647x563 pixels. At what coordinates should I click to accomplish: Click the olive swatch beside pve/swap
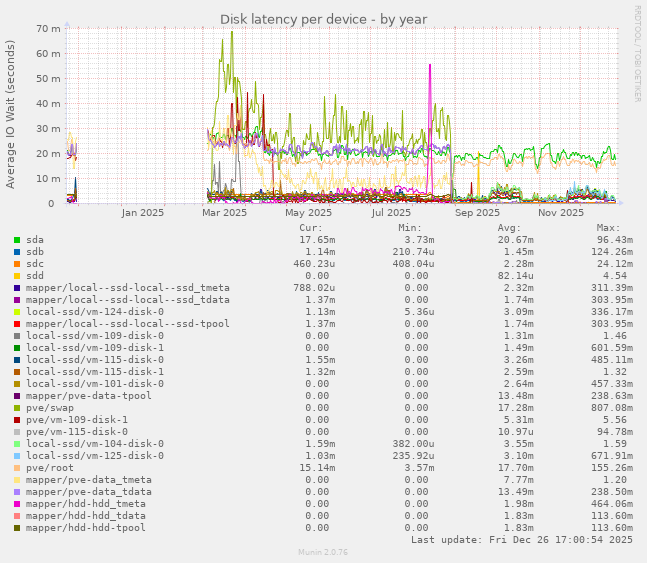(x=17, y=408)
